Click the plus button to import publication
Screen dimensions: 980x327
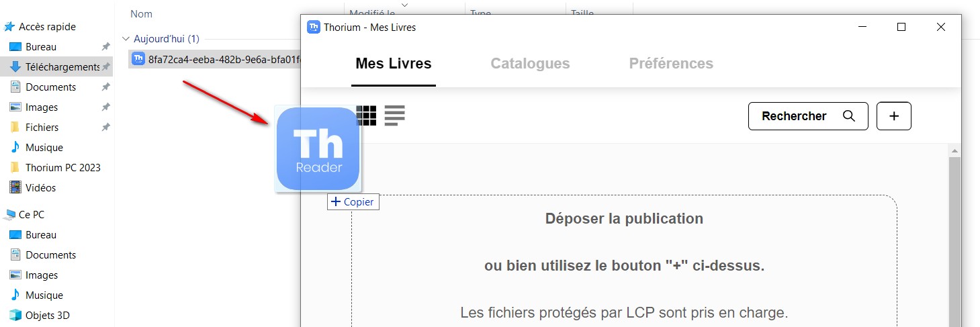click(893, 116)
